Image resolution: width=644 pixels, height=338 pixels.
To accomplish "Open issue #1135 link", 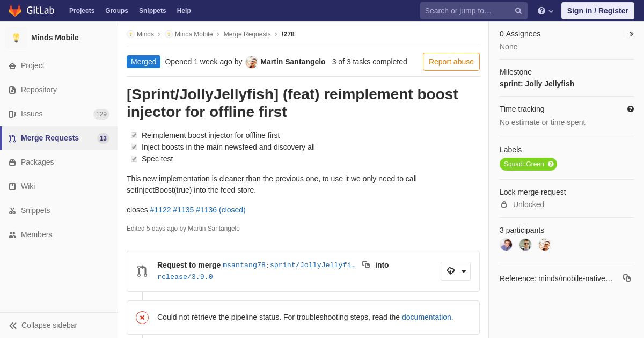I will (184, 210).
